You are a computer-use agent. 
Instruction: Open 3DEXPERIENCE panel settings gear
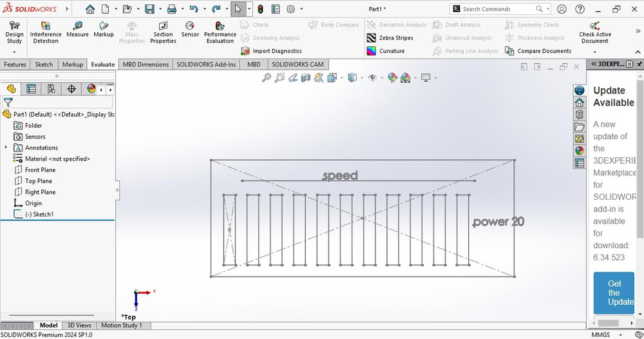(629, 64)
